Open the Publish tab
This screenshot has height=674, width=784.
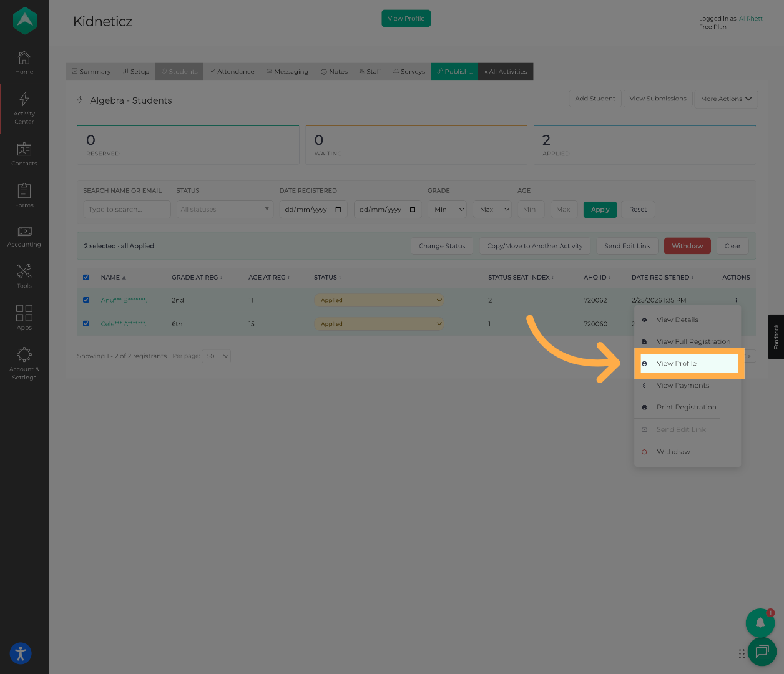click(454, 71)
